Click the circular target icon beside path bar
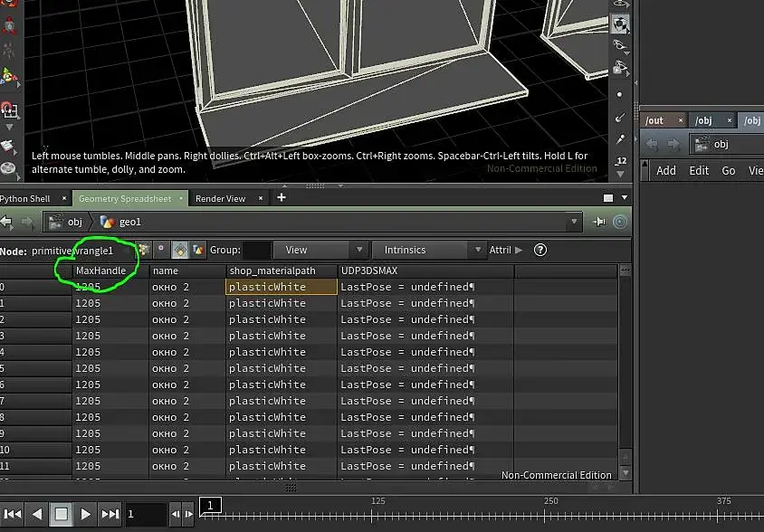 pyautogui.click(x=620, y=223)
